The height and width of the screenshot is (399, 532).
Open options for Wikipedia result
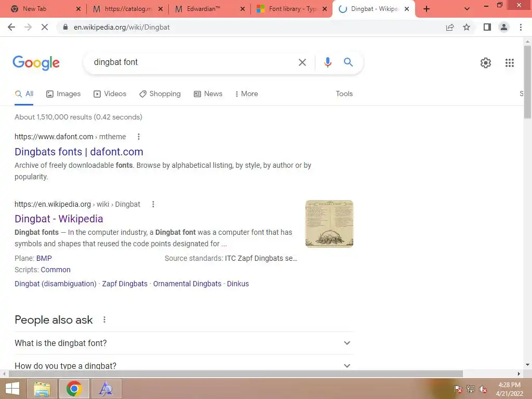tap(153, 204)
